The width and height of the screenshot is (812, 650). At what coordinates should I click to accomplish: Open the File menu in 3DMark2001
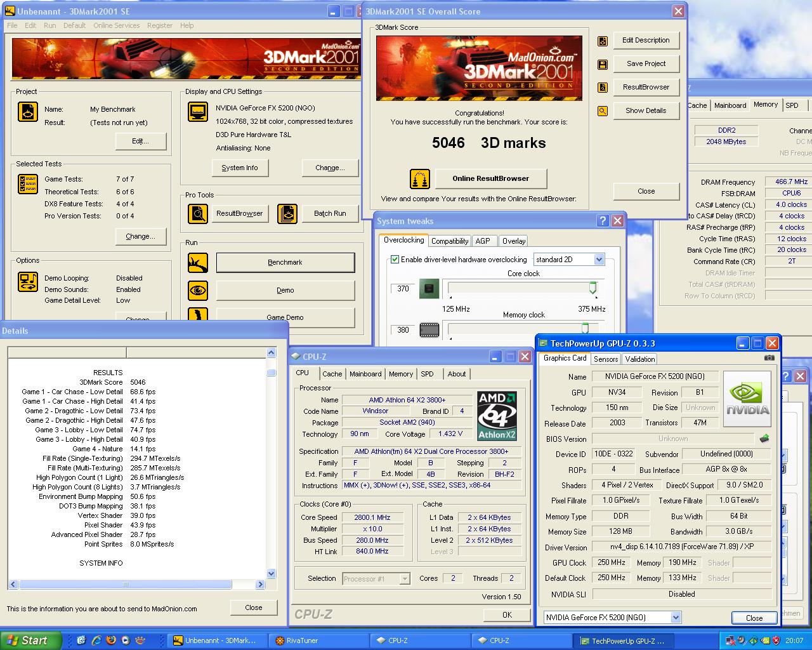(x=12, y=25)
